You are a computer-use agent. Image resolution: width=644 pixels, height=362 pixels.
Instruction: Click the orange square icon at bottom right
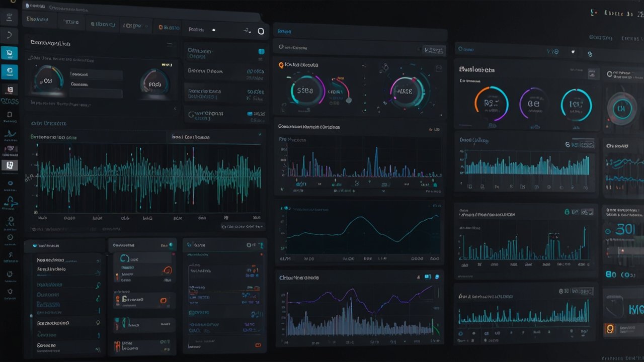tap(610, 329)
